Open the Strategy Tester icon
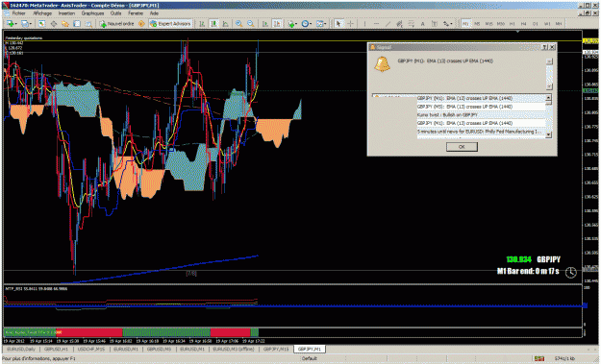 88,24
